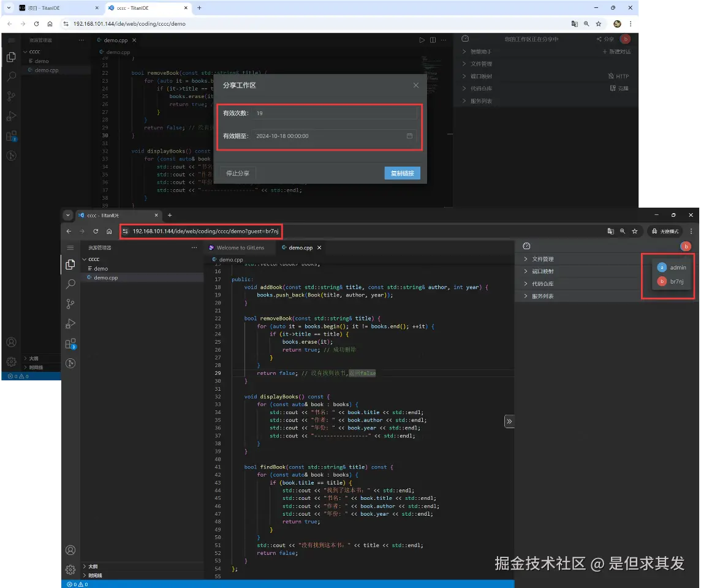Viewport: 701px width, 588px height.
Task: Open Search view in back window activity bar
Action: 11,77
